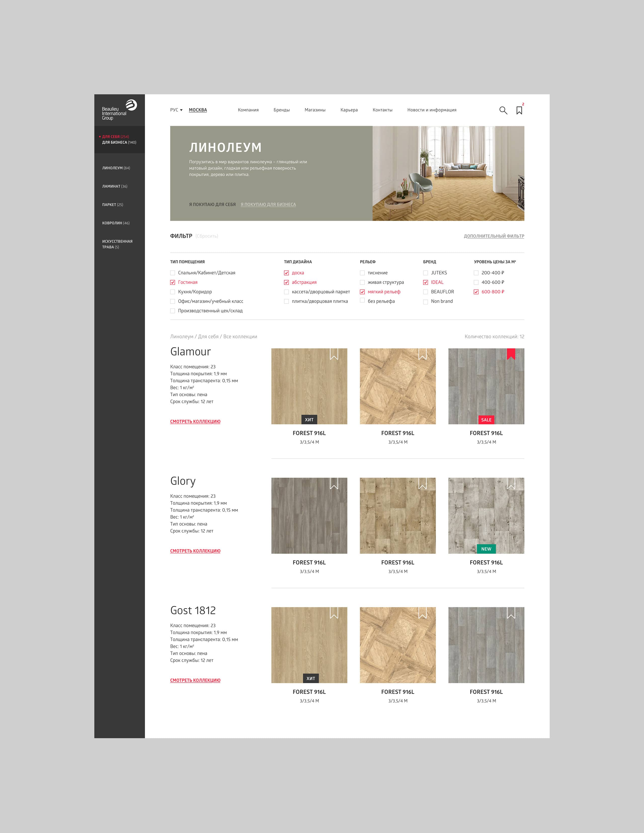Tick the Non brand checkbox
The width and height of the screenshot is (644, 833).
coord(425,302)
